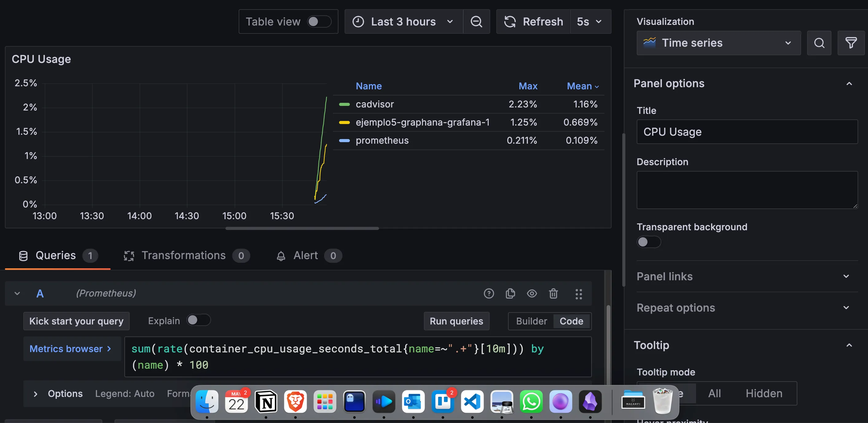Search visualization types
The height and width of the screenshot is (423, 868).
819,43
